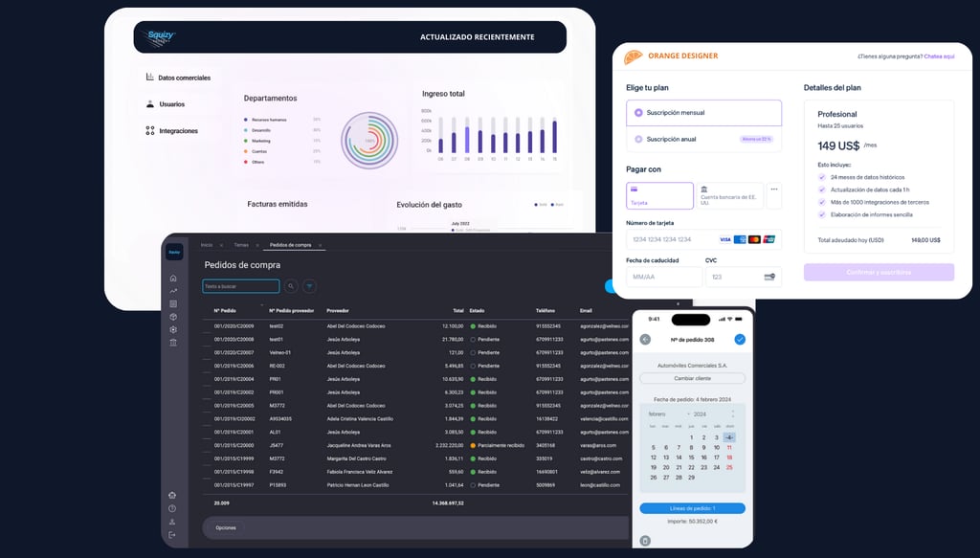The width and height of the screenshot is (980, 558).
Task: Choose Tarjeta payment method
Action: tap(660, 195)
